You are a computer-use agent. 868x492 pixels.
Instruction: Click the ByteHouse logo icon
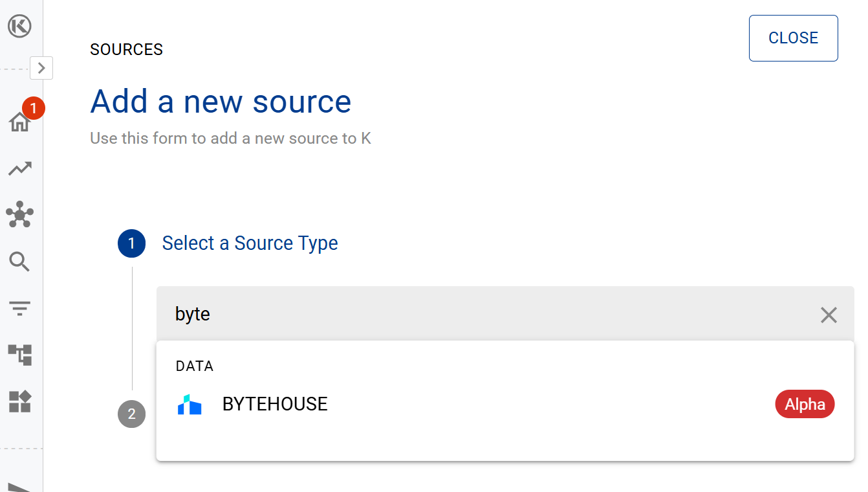click(190, 405)
